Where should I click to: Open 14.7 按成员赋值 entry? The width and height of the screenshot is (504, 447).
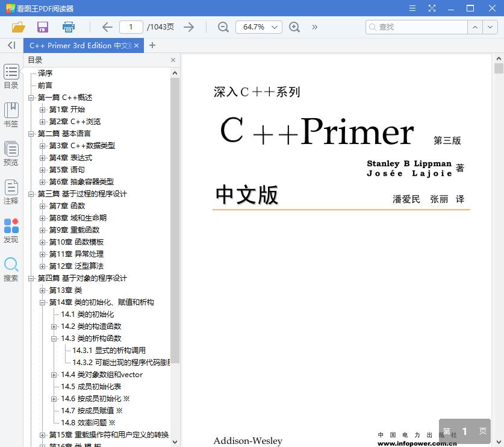coord(92,411)
